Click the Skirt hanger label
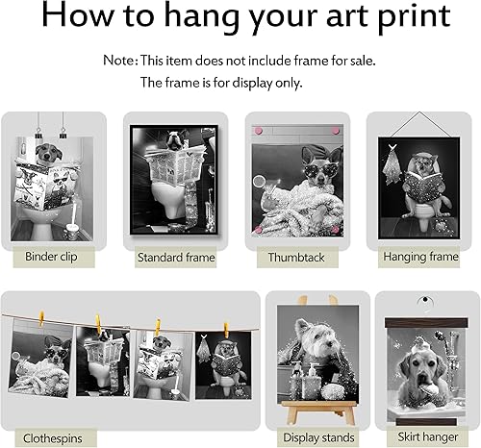This screenshot has height=448, width=481. click(x=428, y=436)
